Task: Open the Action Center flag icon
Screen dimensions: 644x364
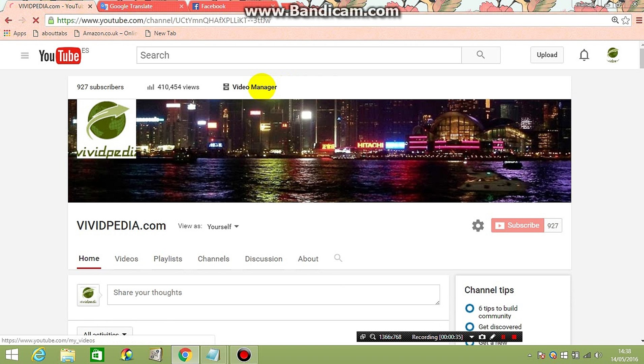Action: [x=541, y=355]
